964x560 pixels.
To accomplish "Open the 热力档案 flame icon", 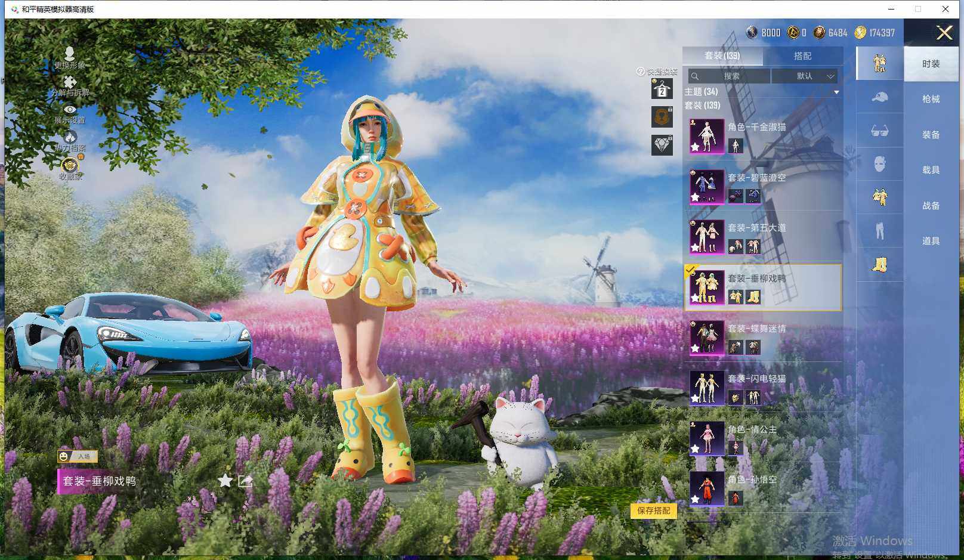I will coord(70,137).
